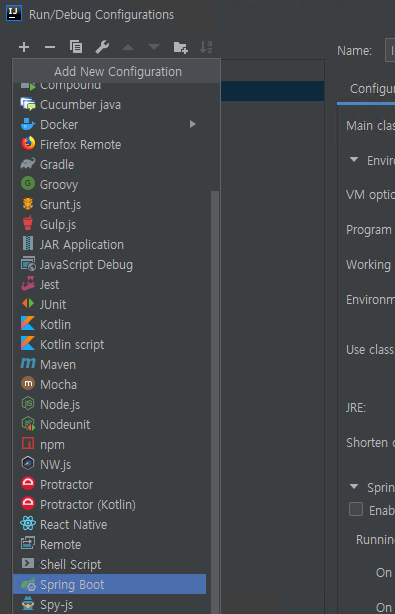Click the red Gulp.js cup icon
This screenshot has width=395, height=614.
[28, 223]
